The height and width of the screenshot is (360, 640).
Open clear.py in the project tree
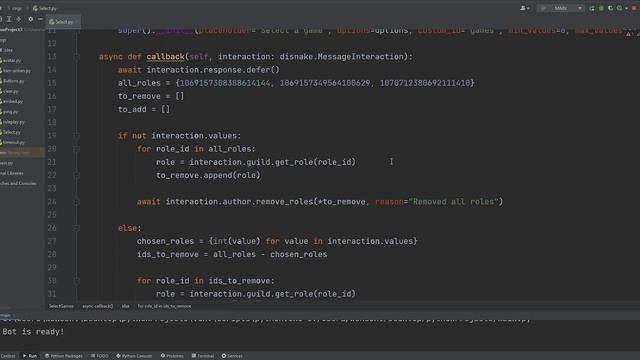[x=10, y=91]
